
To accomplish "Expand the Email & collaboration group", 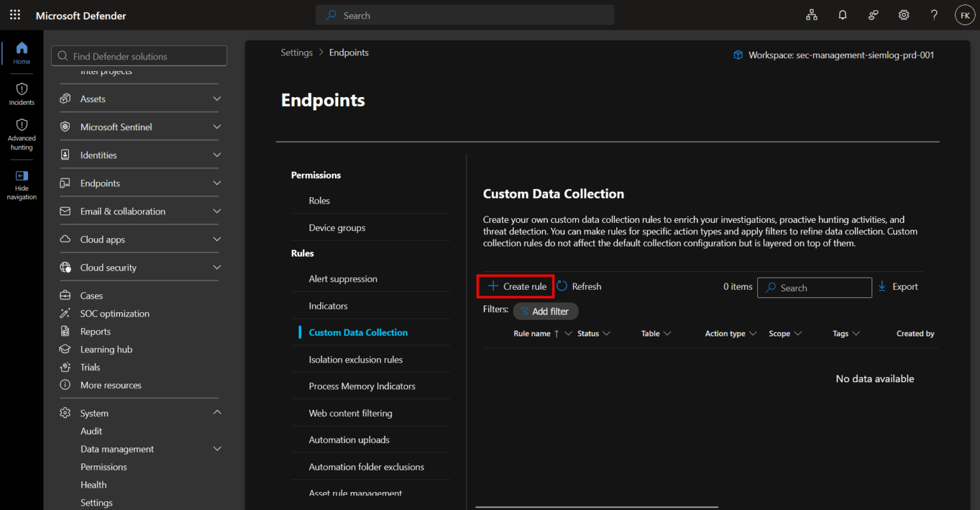I will pos(217,211).
